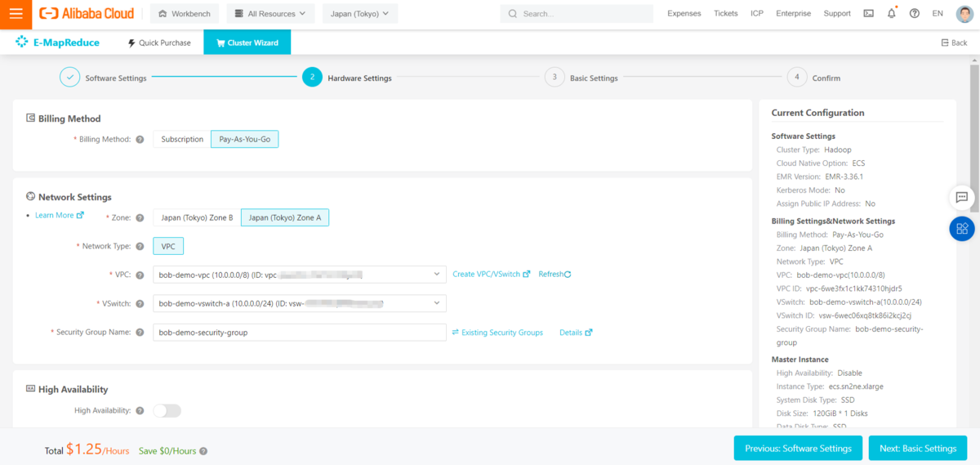Click the Security Group Name input field

300,333
